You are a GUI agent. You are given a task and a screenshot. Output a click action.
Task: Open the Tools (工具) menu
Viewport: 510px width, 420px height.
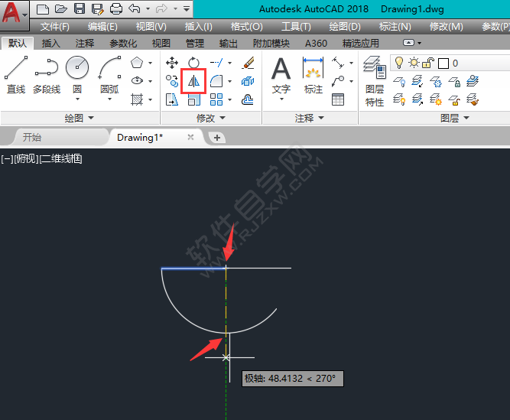point(296,26)
